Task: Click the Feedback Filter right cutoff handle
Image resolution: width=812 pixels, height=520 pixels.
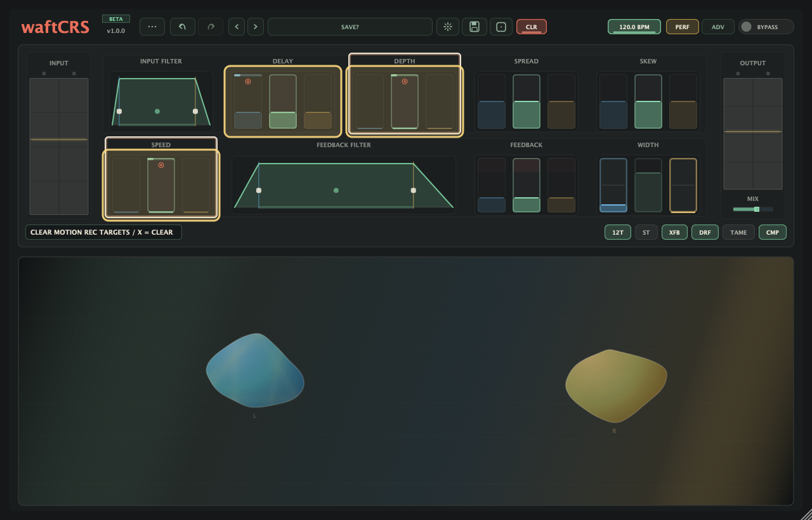Action: [414, 190]
